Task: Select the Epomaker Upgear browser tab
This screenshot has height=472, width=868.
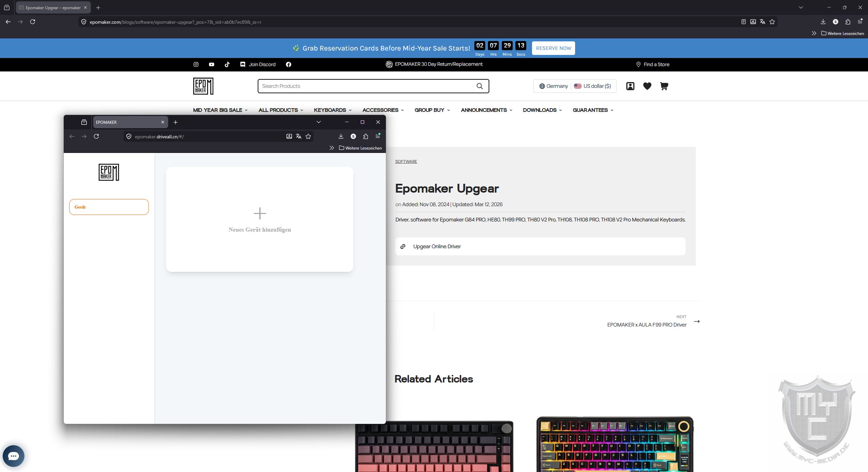Action: [53, 7]
